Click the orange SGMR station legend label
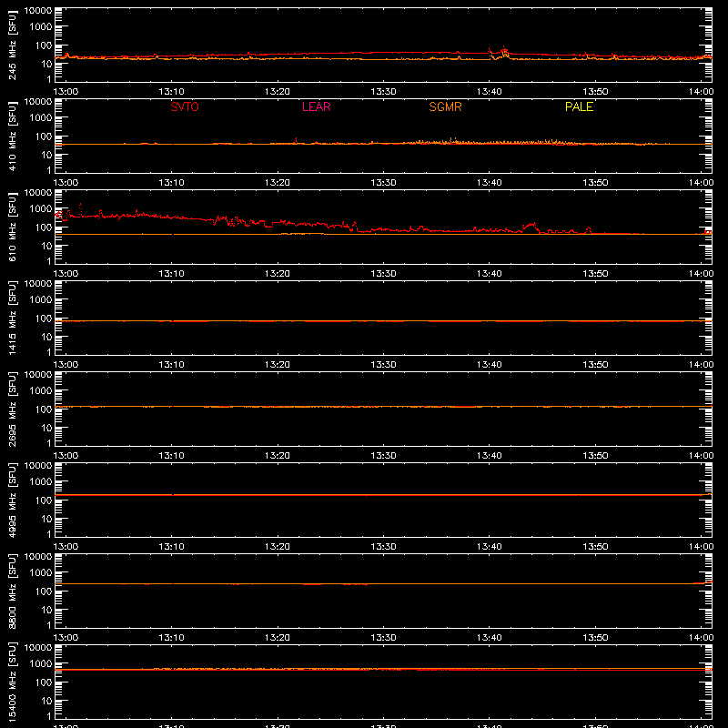The image size is (728, 728). [445, 106]
